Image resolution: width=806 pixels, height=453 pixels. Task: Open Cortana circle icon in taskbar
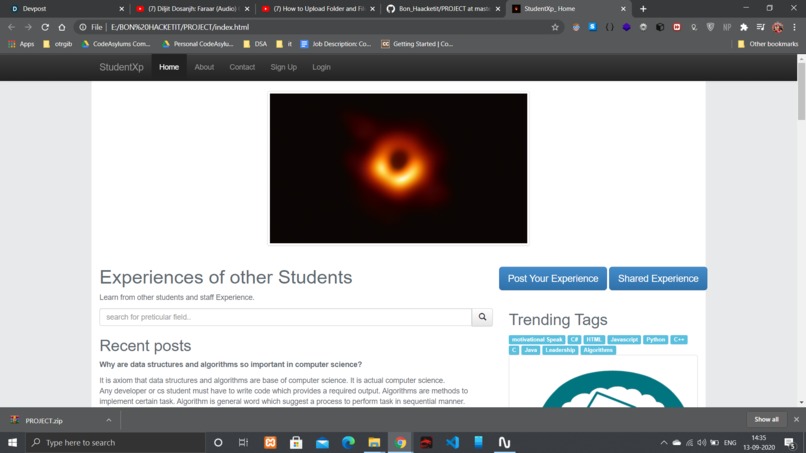coord(218,442)
